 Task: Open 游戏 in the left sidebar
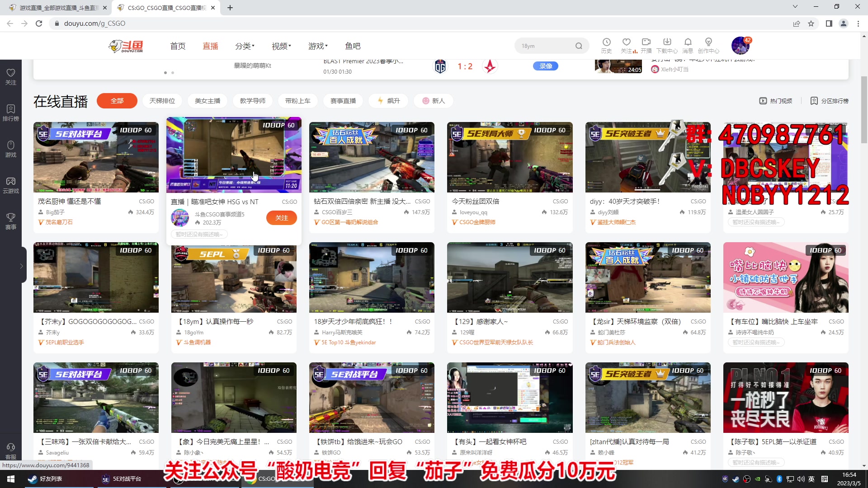point(11,149)
